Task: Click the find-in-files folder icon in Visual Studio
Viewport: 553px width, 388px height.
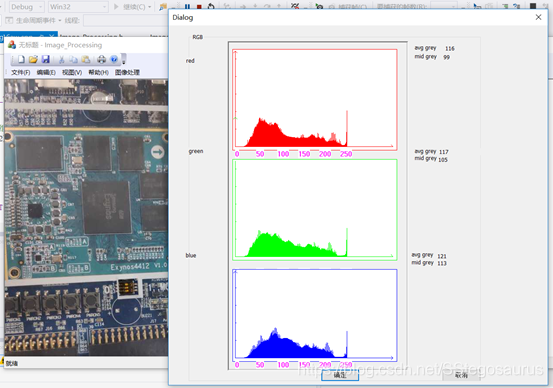Action: tap(163, 6)
